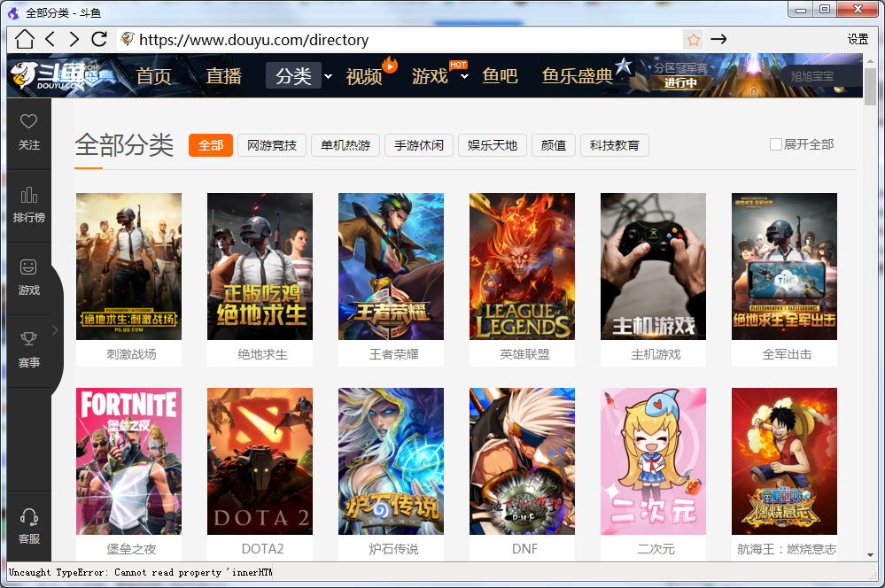Click the 全军出击 title text
The width and height of the screenshot is (885, 588).
[787, 354]
